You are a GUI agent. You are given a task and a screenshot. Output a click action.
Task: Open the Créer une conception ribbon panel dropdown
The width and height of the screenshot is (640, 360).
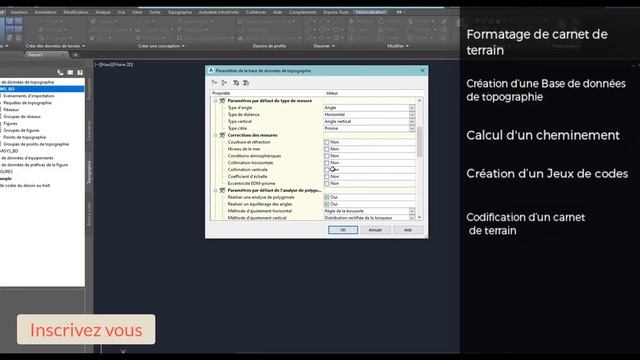(161, 46)
